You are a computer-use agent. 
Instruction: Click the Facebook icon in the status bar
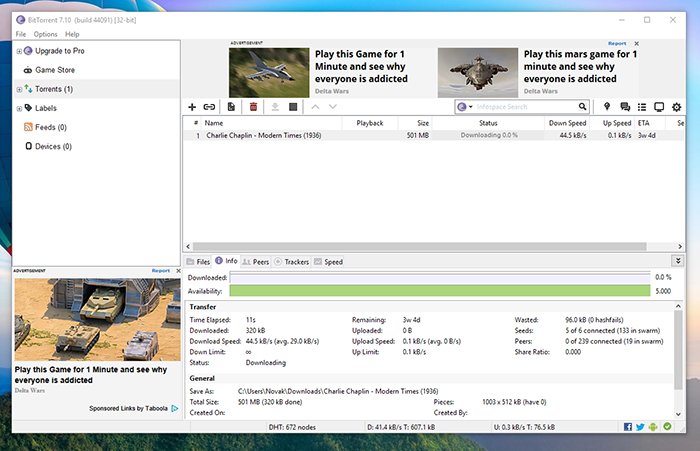[628, 427]
